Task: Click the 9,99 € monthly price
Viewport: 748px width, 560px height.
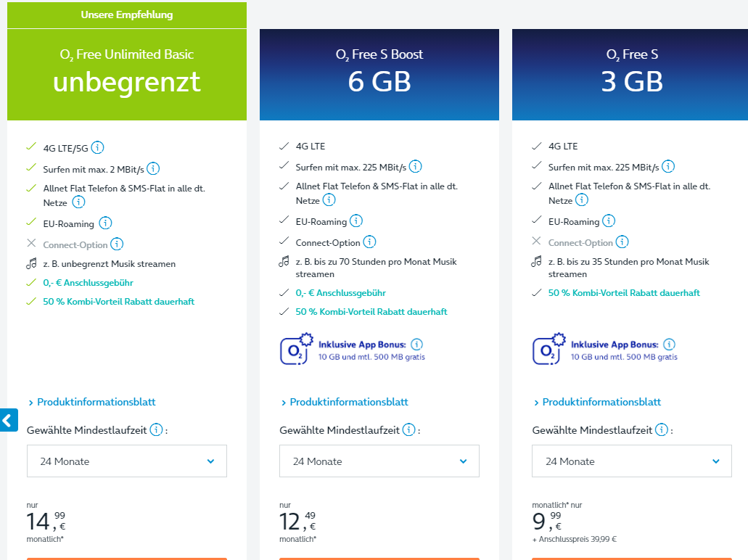Action: [x=547, y=522]
